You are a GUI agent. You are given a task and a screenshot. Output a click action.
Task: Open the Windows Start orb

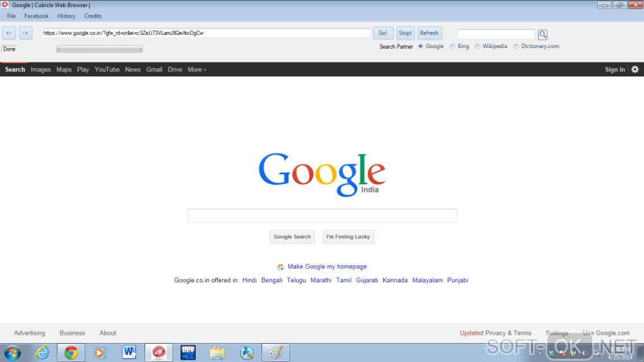pos(13,353)
